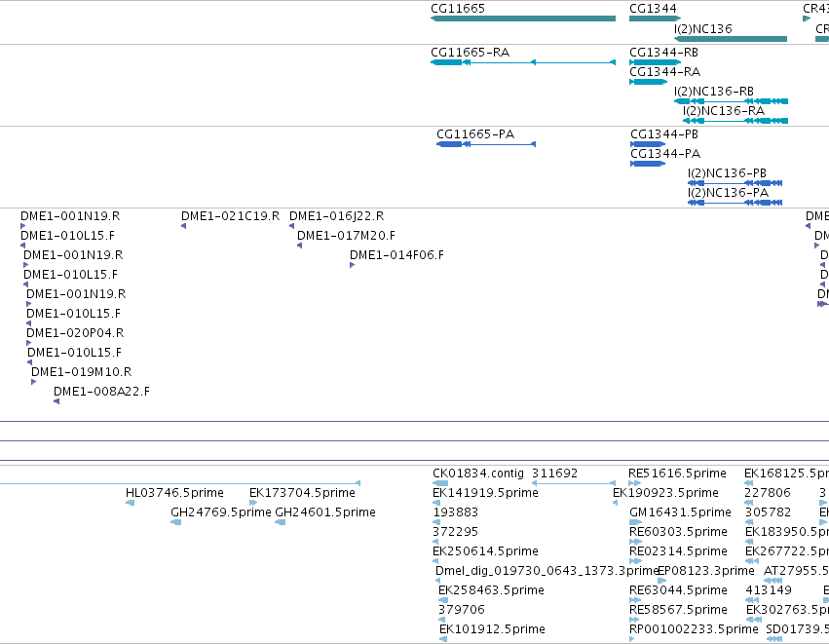Viewport: 829px width, 644px height.
Task: Click the 311692 feature label
Action: (x=554, y=474)
